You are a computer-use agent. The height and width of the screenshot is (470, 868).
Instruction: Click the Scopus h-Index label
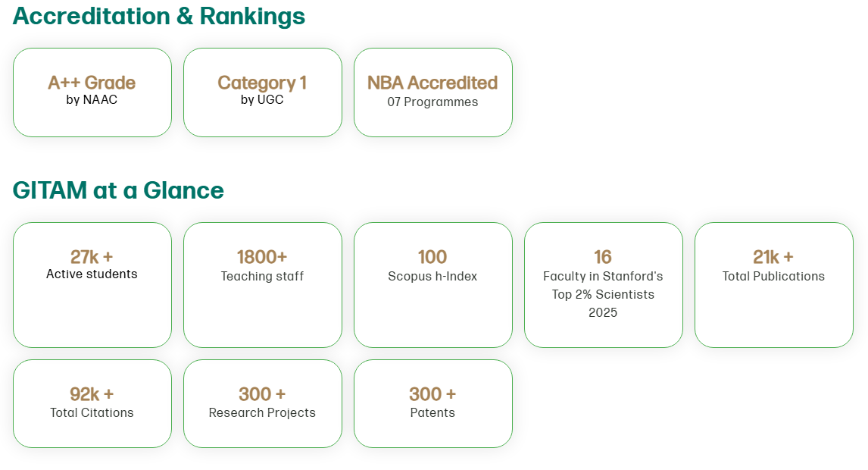[432, 277]
